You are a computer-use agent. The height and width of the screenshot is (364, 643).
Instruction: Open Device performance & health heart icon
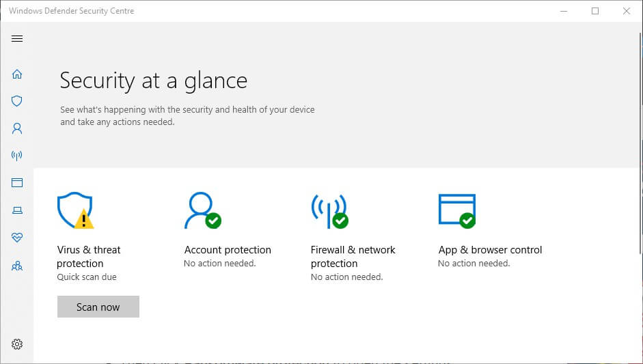tap(17, 238)
